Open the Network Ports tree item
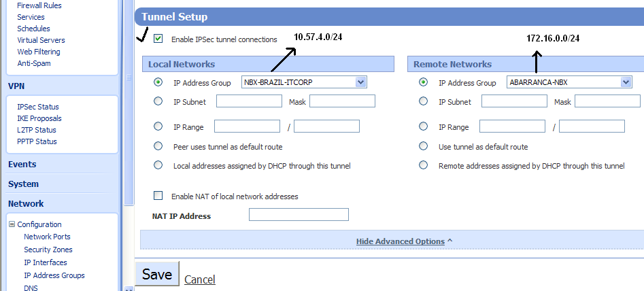This screenshot has width=644, height=291. click(47, 237)
